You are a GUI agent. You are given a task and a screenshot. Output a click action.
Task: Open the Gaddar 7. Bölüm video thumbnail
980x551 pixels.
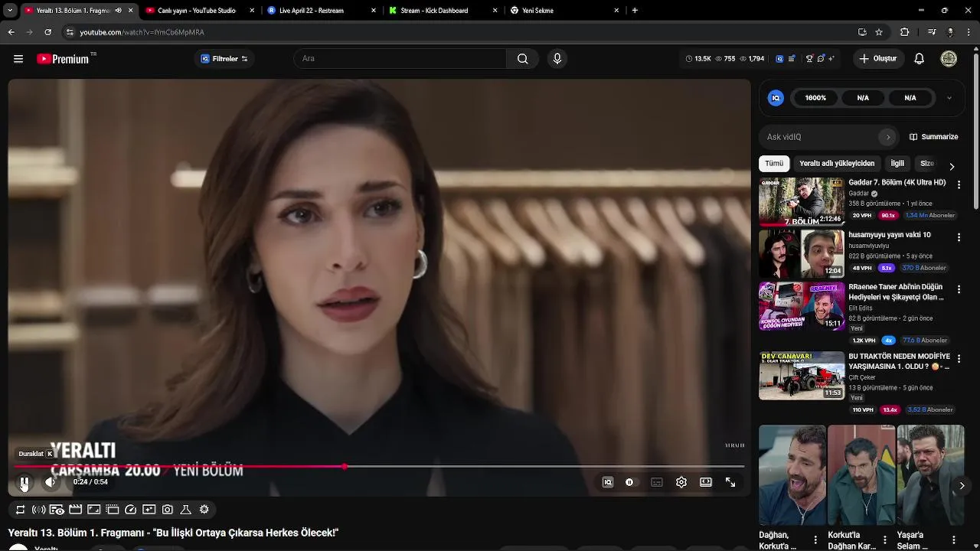[x=802, y=202]
